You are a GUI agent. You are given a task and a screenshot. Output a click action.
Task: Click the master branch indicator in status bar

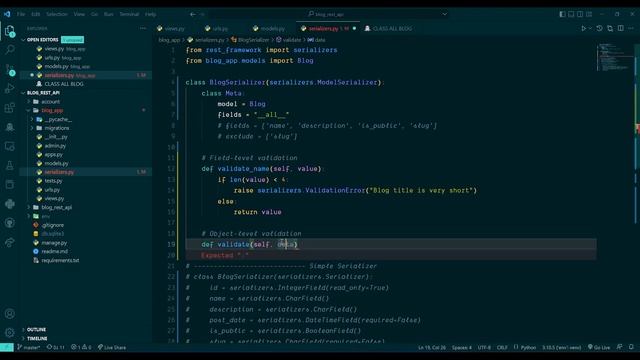(29, 347)
